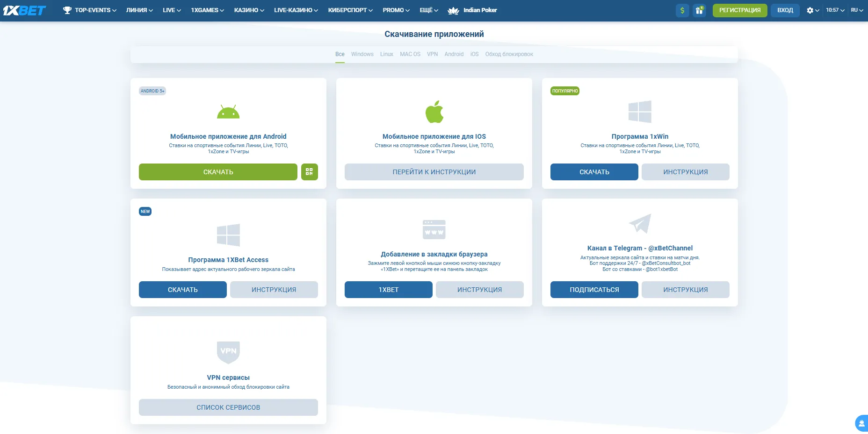868x434 pixels.
Task: Click the green dollar deposit icon
Action: (x=682, y=10)
